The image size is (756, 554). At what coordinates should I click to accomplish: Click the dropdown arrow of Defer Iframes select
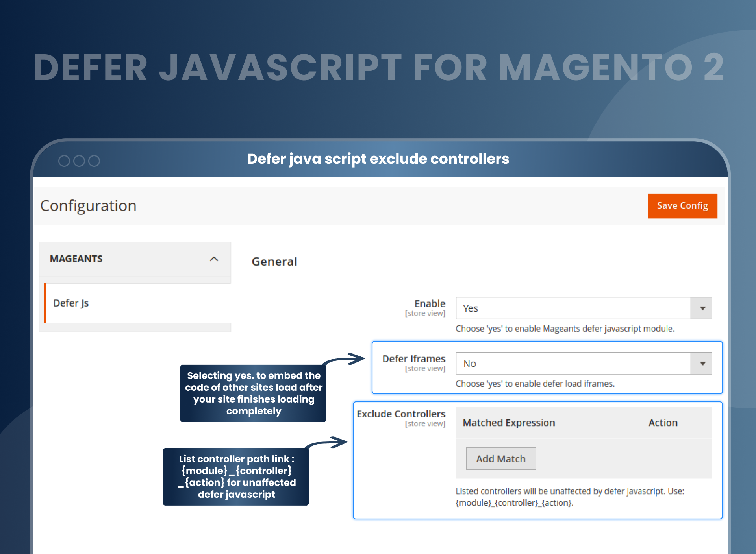click(x=702, y=363)
